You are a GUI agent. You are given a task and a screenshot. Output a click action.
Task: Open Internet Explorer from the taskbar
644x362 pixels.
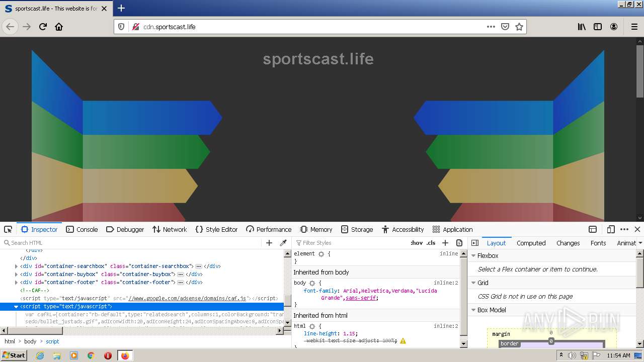point(40,355)
